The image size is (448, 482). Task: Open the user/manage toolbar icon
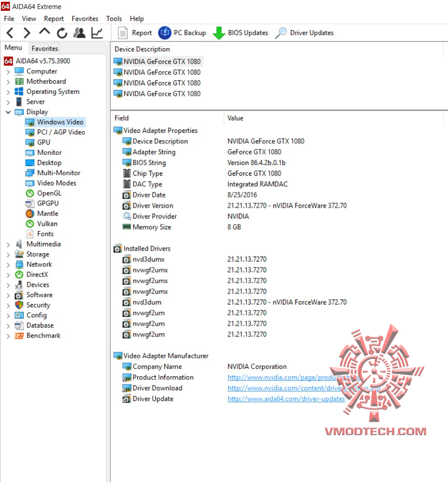tap(79, 33)
